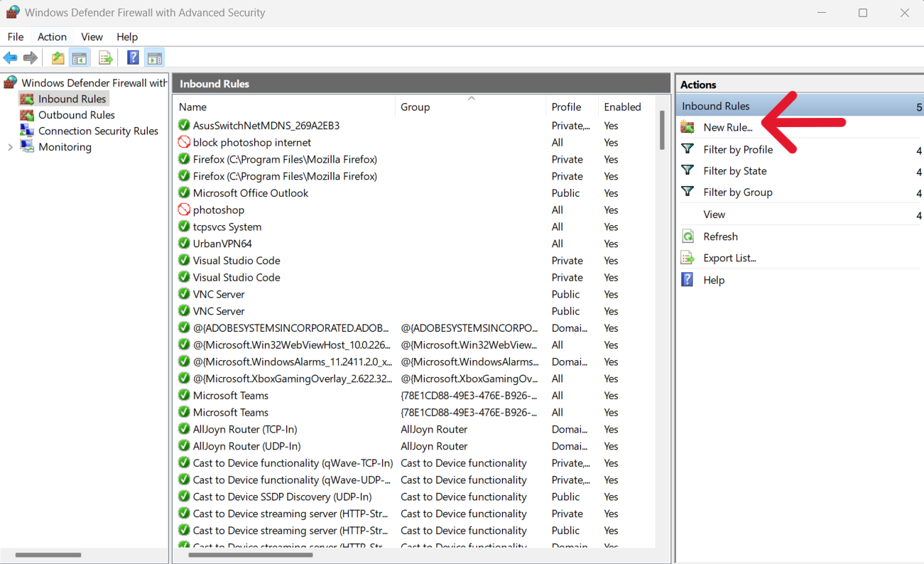Click the root firewall node icon in tree
The width and height of the screenshot is (924, 564).
(x=11, y=82)
